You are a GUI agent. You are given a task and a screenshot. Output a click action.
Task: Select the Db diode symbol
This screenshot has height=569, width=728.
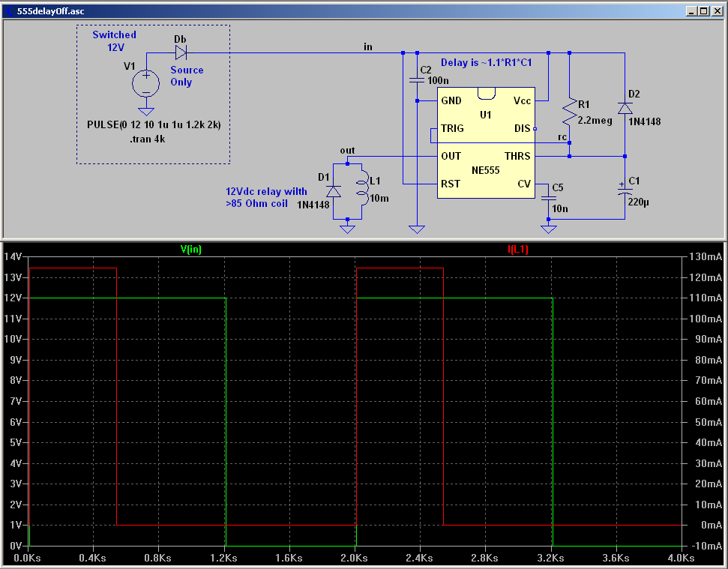click(x=181, y=52)
